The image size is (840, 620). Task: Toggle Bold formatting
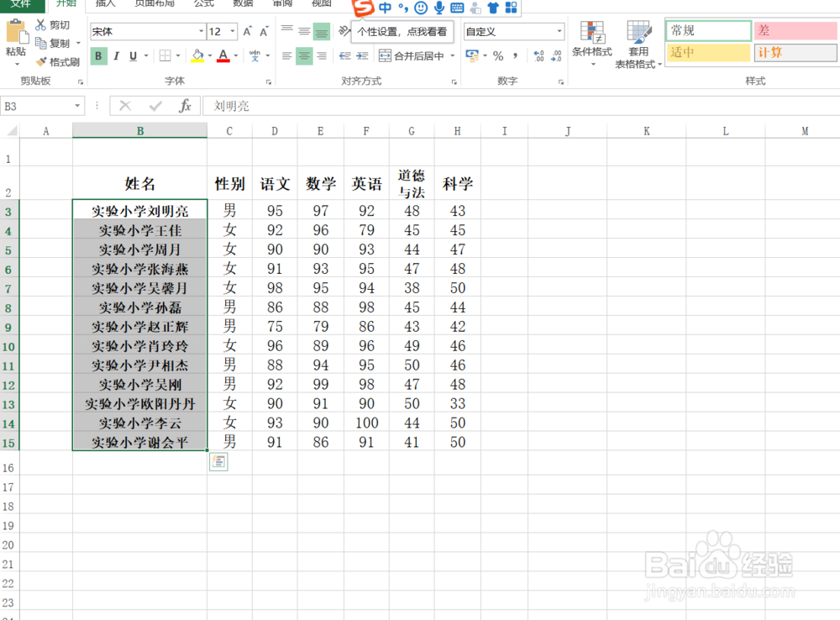(98, 55)
